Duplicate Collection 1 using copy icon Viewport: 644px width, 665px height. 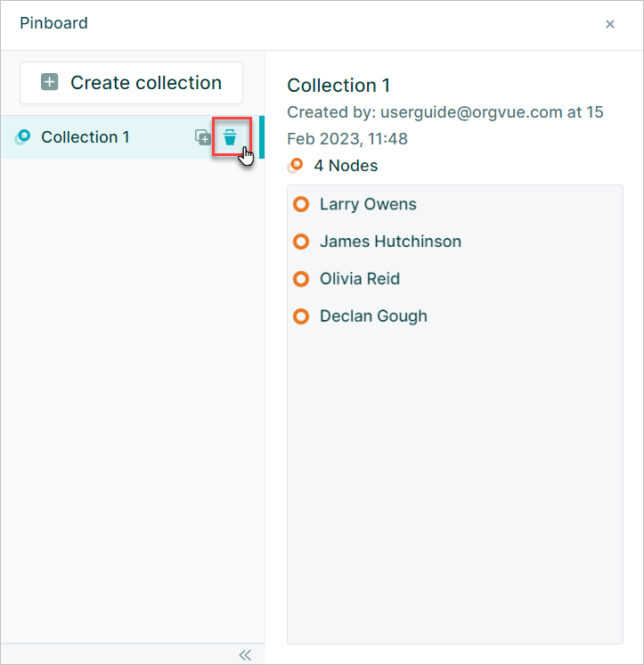point(203,137)
